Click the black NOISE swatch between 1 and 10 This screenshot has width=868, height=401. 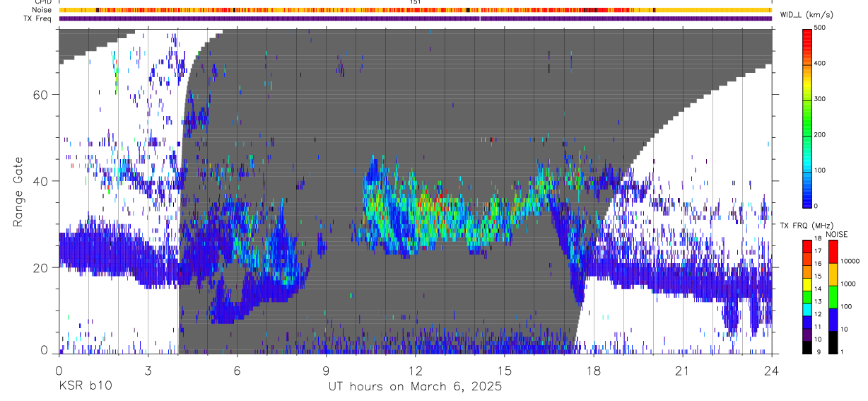(x=833, y=342)
